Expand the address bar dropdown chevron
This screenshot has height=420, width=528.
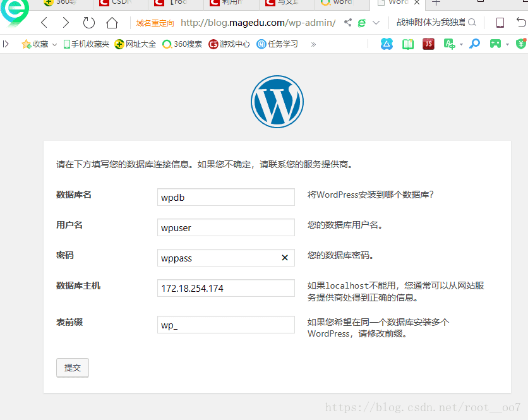tap(376, 23)
